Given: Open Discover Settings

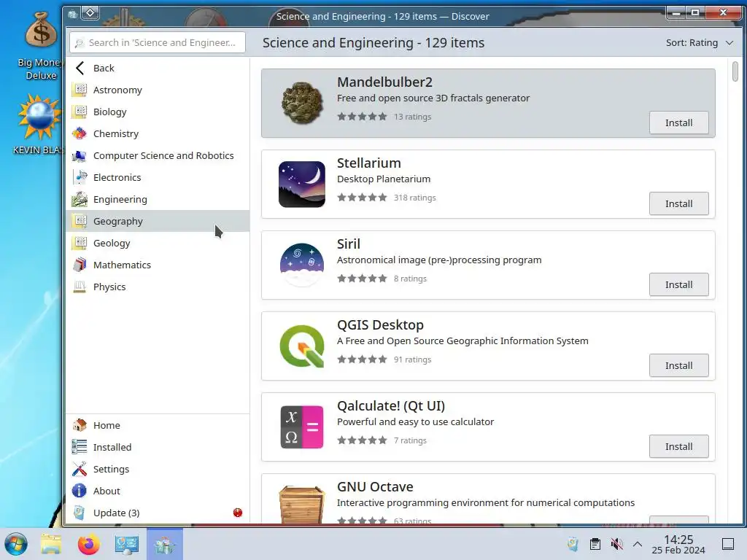Looking at the screenshot, I should 158,469.
